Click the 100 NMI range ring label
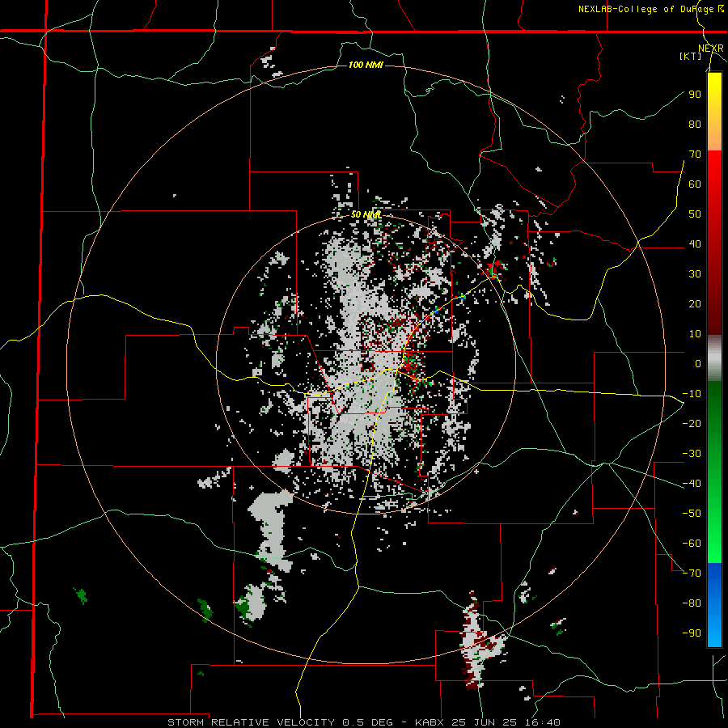Screen dimensions: 728x728 pyautogui.click(x=366, y=65)
